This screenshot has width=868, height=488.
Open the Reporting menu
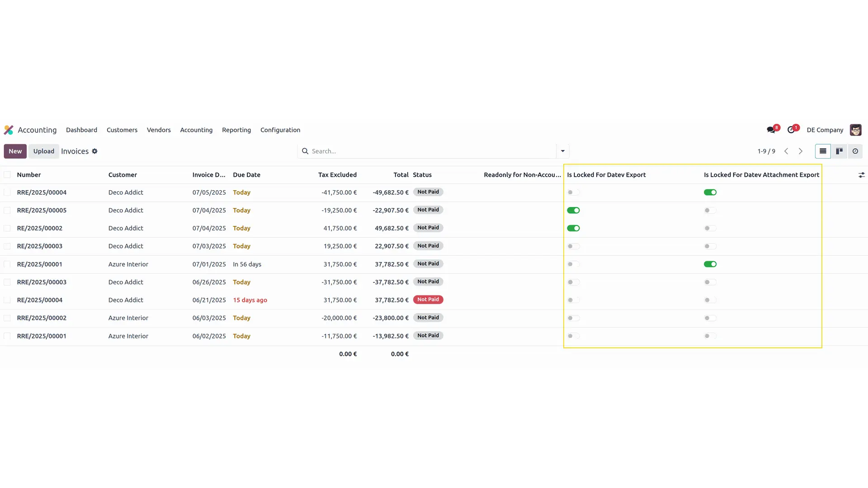pyautogui.click(x=236, y=130)
